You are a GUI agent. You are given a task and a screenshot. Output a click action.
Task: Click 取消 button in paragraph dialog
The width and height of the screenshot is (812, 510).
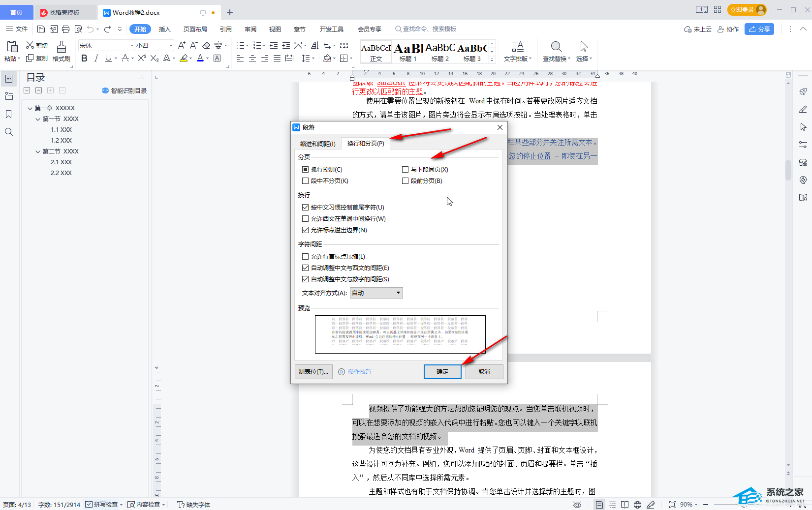[484, 372]
